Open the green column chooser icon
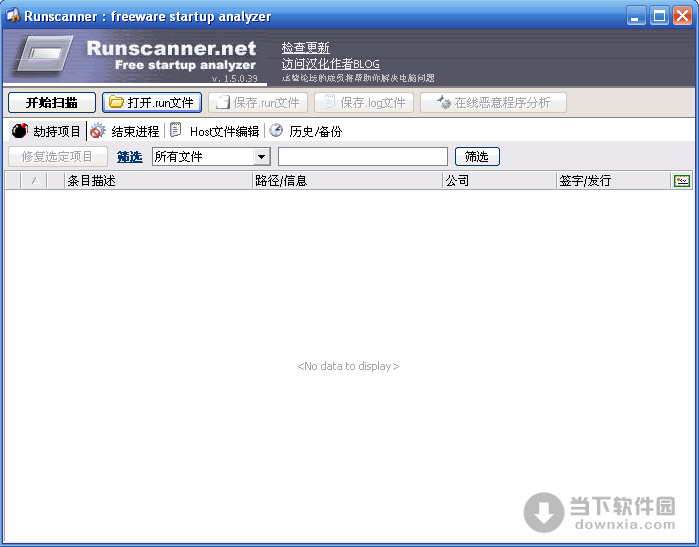 [x=682, y=181]
